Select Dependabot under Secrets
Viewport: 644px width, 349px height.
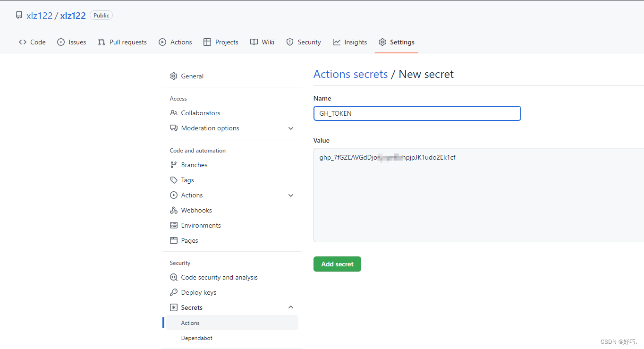click(x=232, y=338)
